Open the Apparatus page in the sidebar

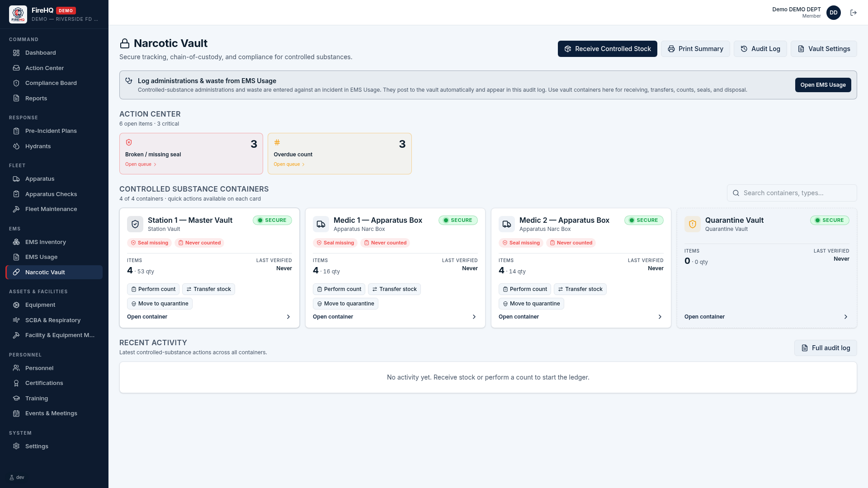(x=54, y=179)
